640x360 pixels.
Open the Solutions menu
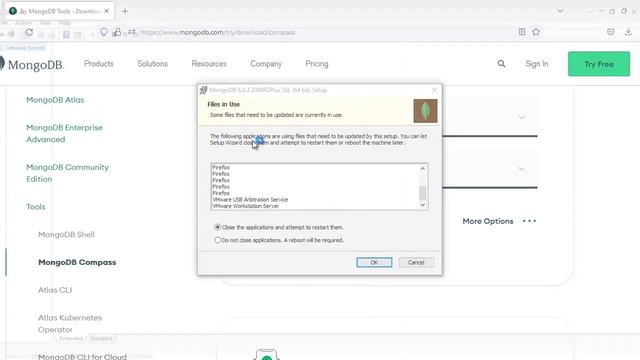153,64
